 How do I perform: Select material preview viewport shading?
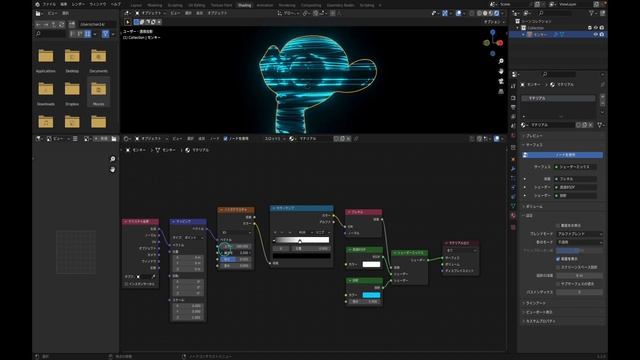click(491, 13)
